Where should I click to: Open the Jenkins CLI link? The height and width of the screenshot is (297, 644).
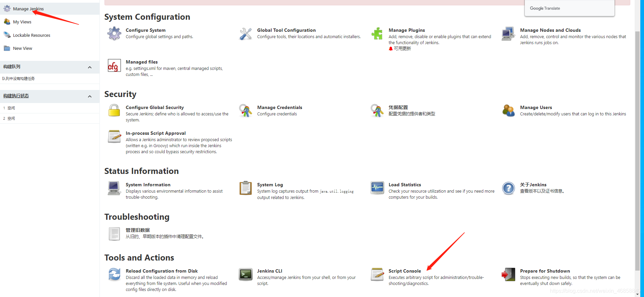(270, 271)
